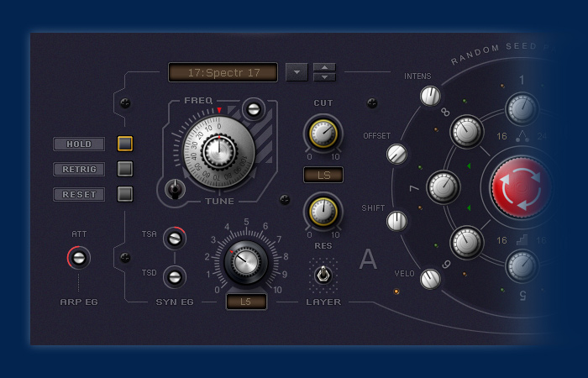Step to next preset with down arrow
This screenshot has width=588, height=378.
[x=324, y=77]
